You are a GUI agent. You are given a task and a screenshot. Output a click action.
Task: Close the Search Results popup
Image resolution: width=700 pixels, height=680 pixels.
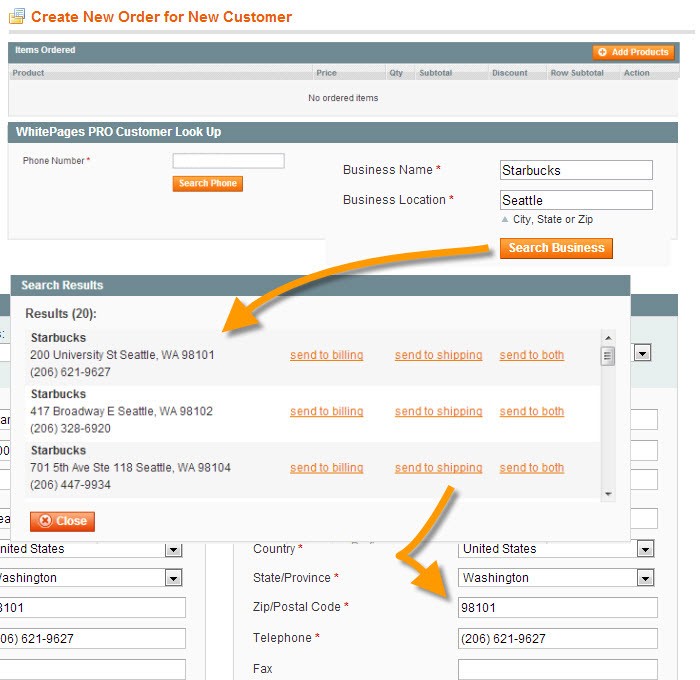click(x=62, y=521)
